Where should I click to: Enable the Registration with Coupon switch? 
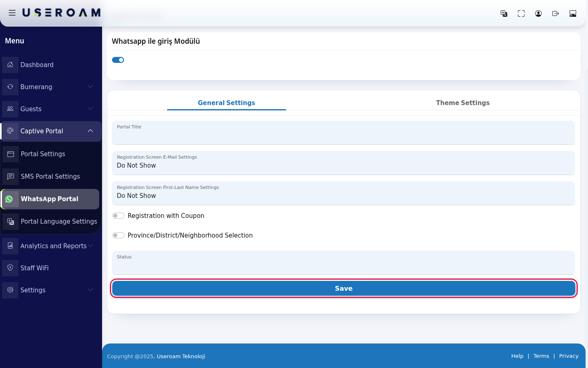118,216
